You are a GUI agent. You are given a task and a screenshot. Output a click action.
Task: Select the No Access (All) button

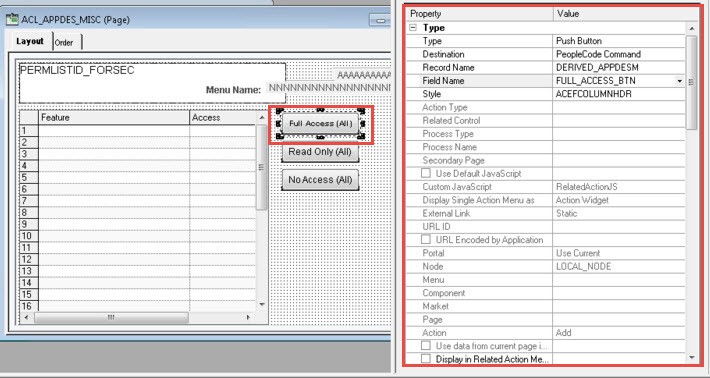click(320, 180)
